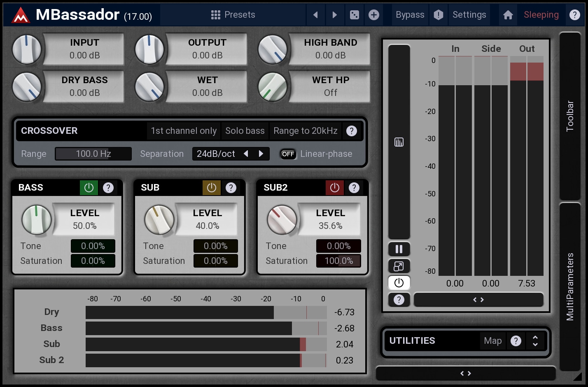
Task: Open the Settings menu
Action: pyautogui.click(x=469, y=15)
